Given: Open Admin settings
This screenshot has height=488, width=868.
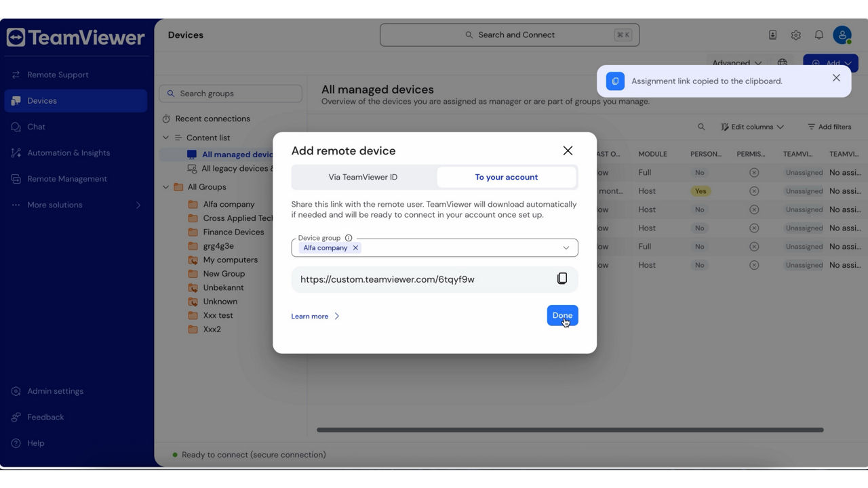Looking at the screenshot, I should [x=75, y=391].
